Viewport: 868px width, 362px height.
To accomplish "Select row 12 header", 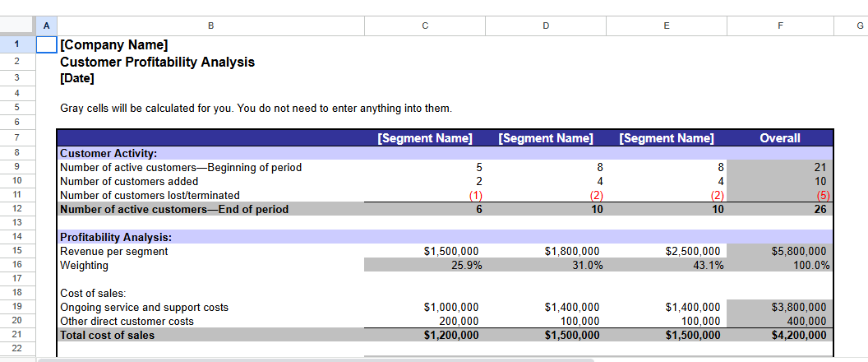I will click(17, 209).
